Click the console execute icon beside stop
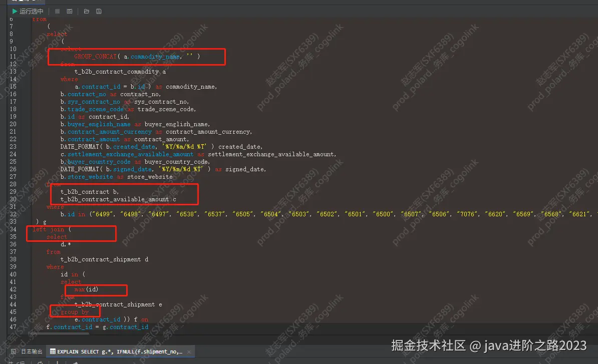The image size is (598, 364). coord(70,11)
